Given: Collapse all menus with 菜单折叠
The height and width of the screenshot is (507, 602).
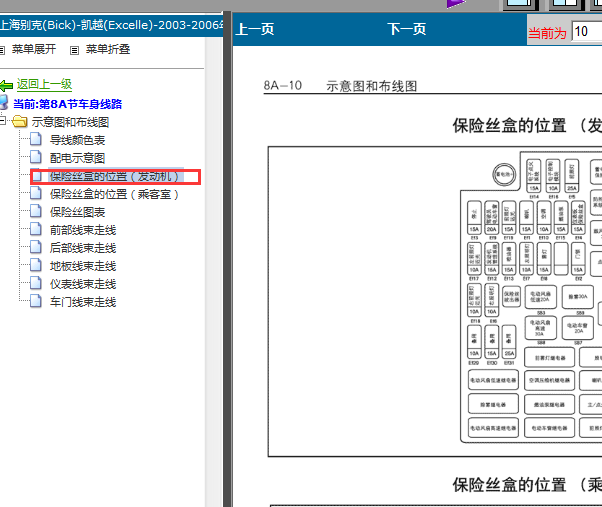Looking at the screenshot, I should click(108, 49).
